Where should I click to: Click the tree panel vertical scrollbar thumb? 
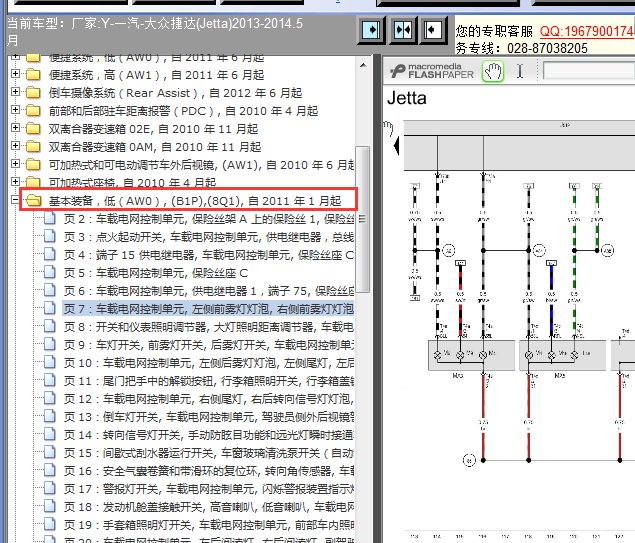click(363, 219)
